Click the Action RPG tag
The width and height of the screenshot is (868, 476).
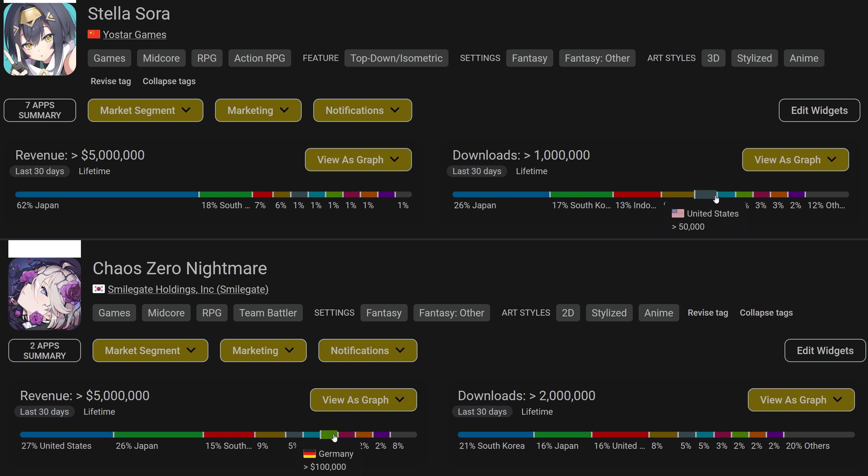tap(259, 58)
